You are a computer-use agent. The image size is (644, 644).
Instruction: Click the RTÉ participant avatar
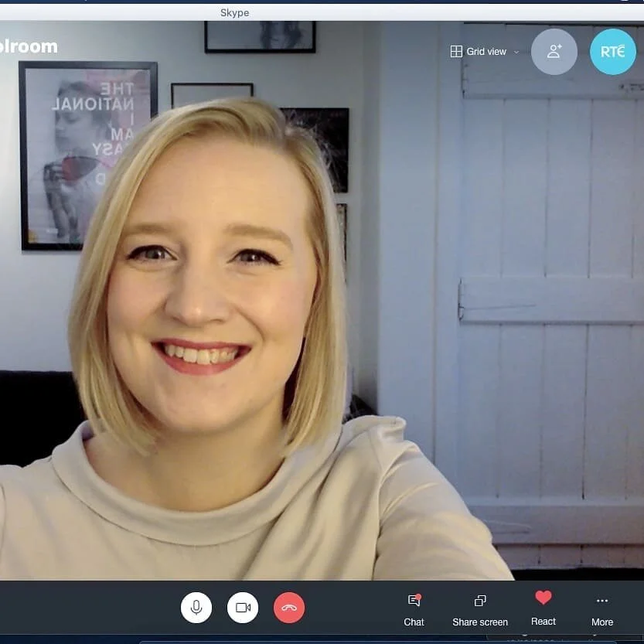[613, 51]
